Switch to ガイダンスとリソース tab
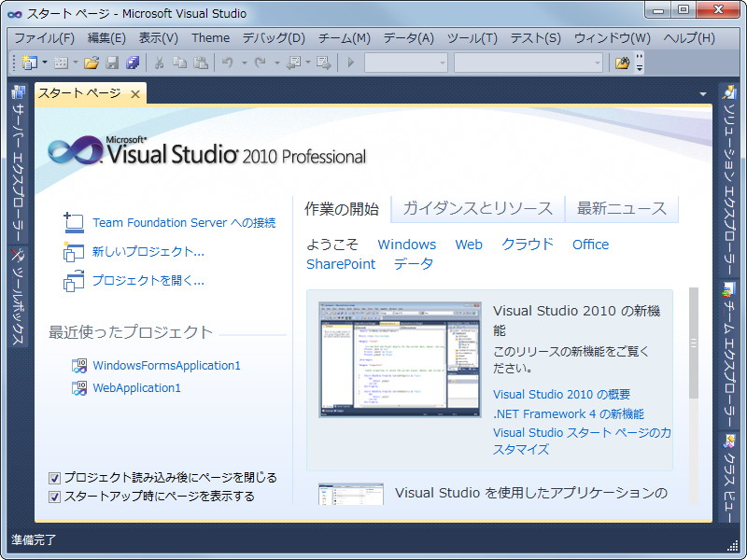 (x=478, y=208)
